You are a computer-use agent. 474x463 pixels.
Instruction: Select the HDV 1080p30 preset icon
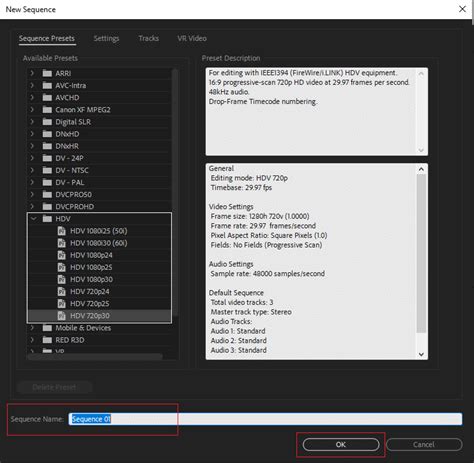[x=62, y=279]
